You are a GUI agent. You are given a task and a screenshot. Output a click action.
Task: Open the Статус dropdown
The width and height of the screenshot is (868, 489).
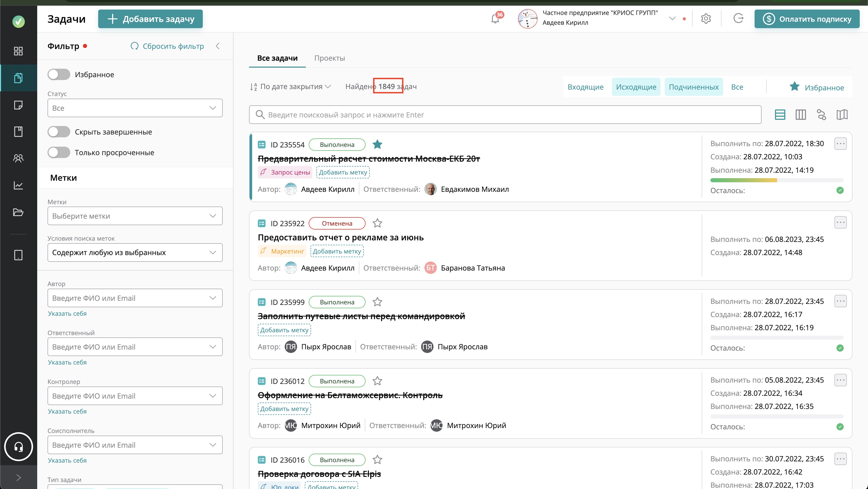click(135, 108)
